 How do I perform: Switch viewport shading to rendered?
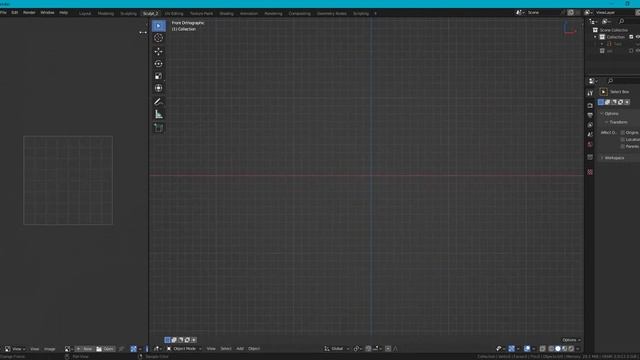(571, 349)
